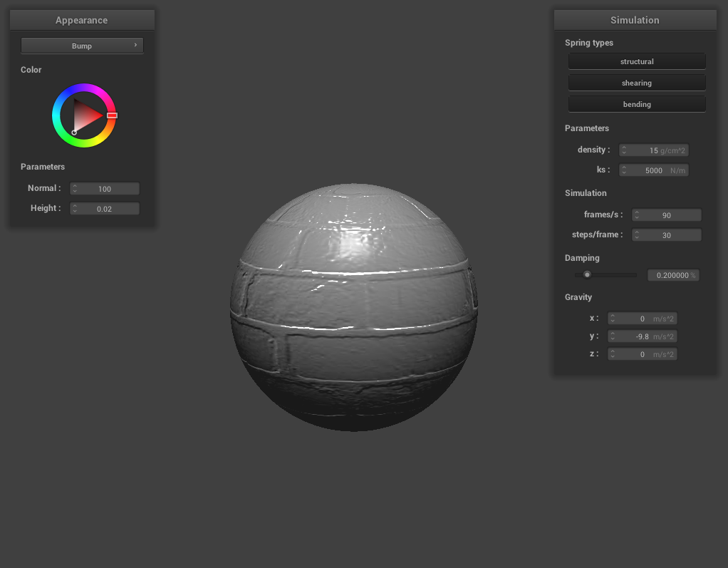Click the Normal value field
The width and height of the screenshot is (728, 568).
(105, 189)
